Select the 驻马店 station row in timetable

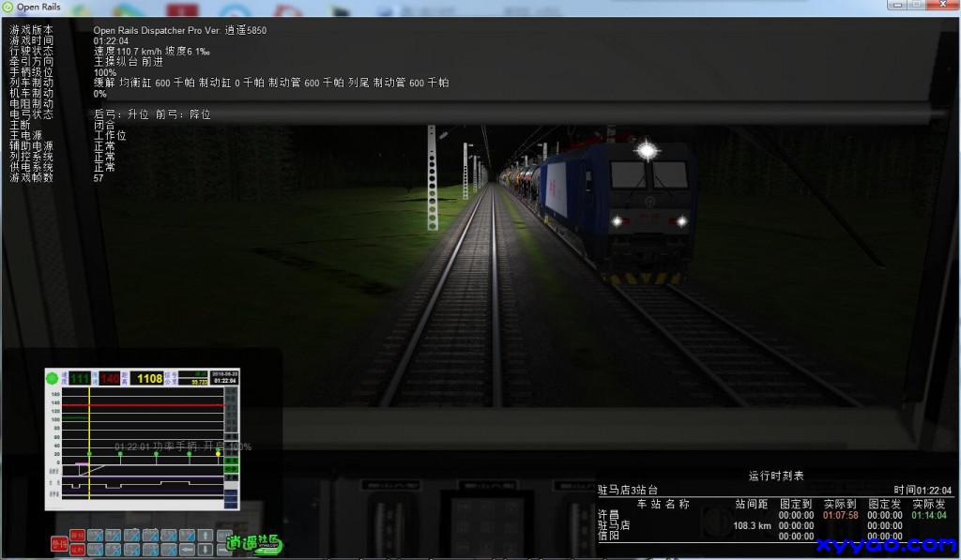pyautogui.click(x=614, y=525)
